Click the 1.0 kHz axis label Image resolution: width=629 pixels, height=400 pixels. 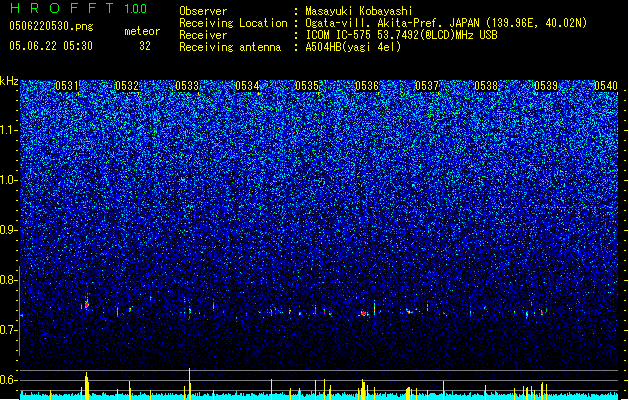8,180
